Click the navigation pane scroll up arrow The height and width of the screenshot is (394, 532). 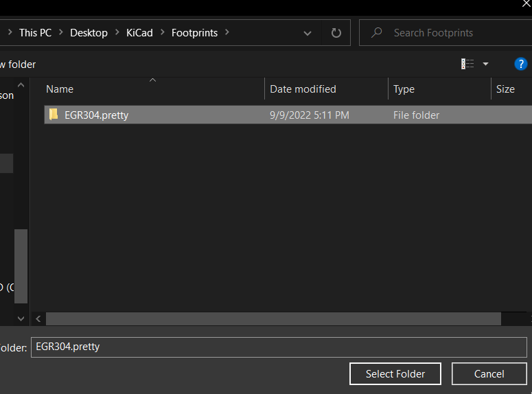(21, 85)
